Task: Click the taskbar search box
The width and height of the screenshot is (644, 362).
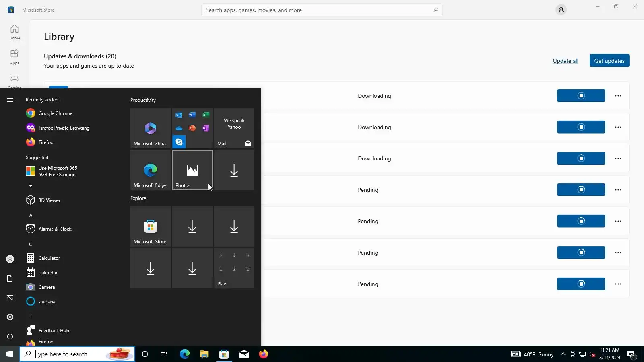Action: [77, 354]
